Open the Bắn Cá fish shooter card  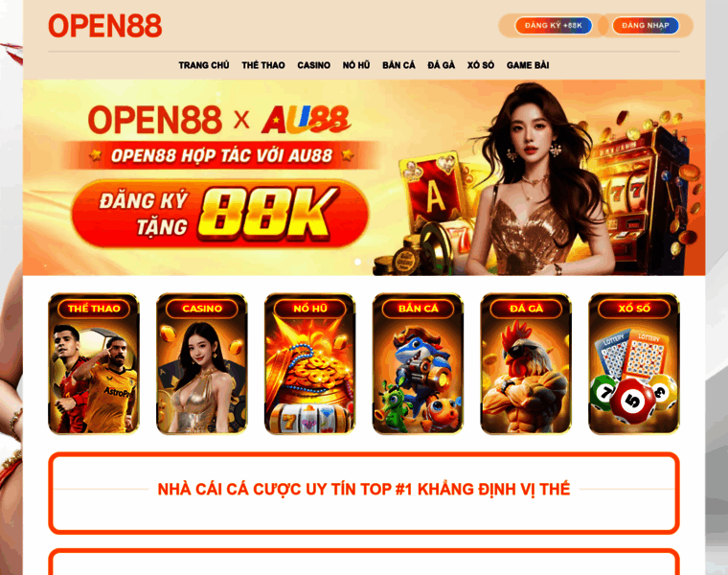[x=418, y=363]
